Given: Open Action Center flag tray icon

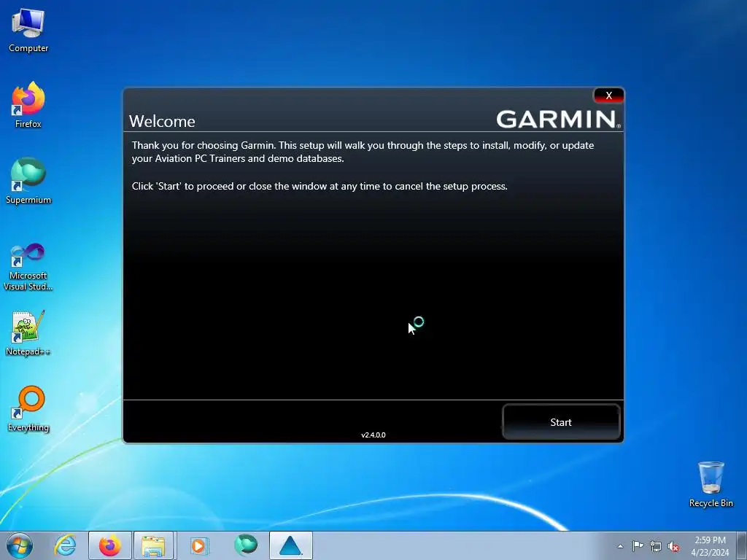Looking at the screenshot, I should (x=638, y=546).
